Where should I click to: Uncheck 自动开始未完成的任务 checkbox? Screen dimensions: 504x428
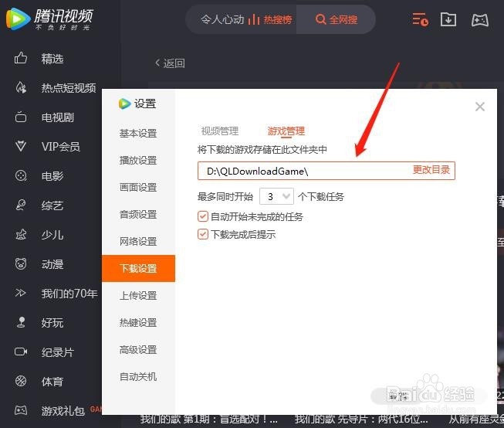click(203, 216)
